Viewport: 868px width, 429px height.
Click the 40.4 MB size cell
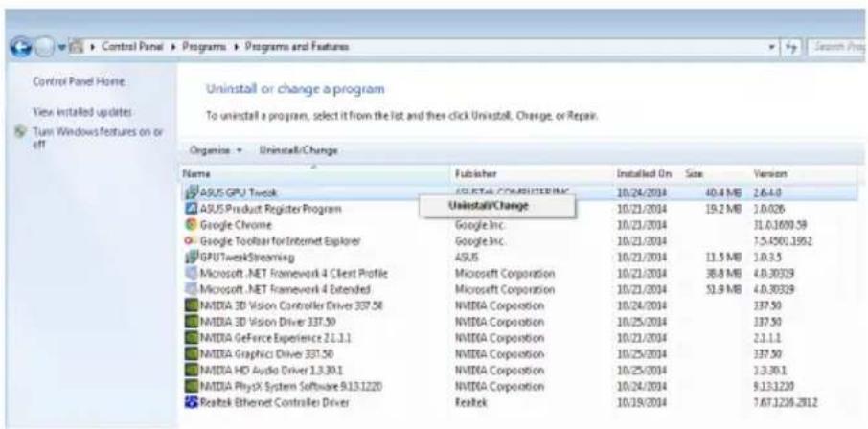click(722, 192)
